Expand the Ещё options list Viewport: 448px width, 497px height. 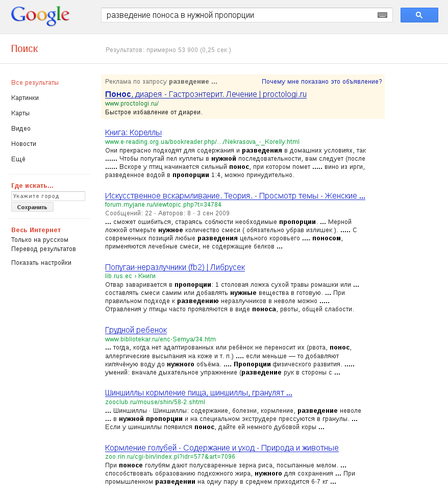[x=18, y=159]
